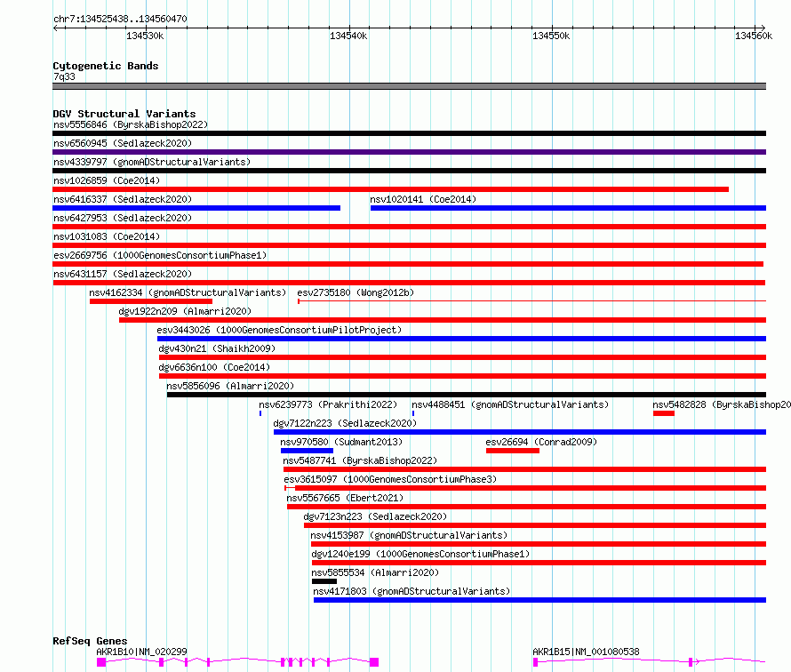
Task: Click nsv6431157 (Sedlazeck2020) label
Action: 123,274
